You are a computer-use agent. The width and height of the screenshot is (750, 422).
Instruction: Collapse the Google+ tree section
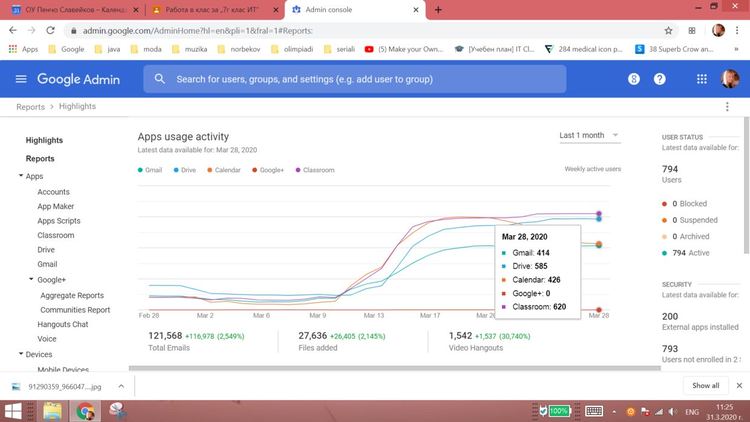click(x=31, y=279)
